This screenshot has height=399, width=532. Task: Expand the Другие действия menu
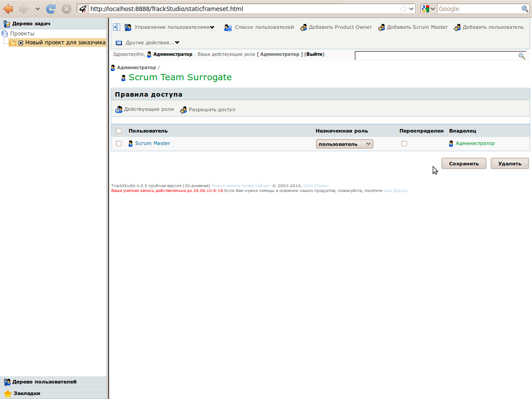pyautogui.click(x=152, y=43)
